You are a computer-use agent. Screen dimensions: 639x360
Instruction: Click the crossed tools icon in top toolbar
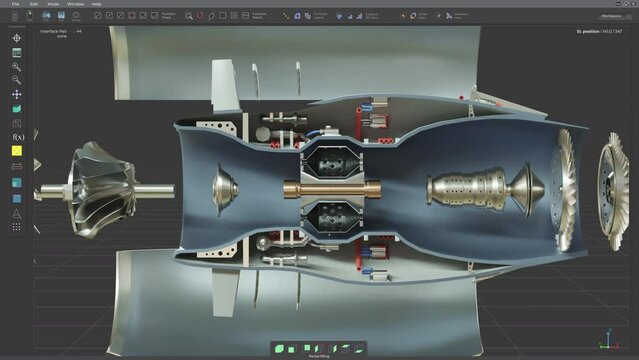[x=449, y=16]
